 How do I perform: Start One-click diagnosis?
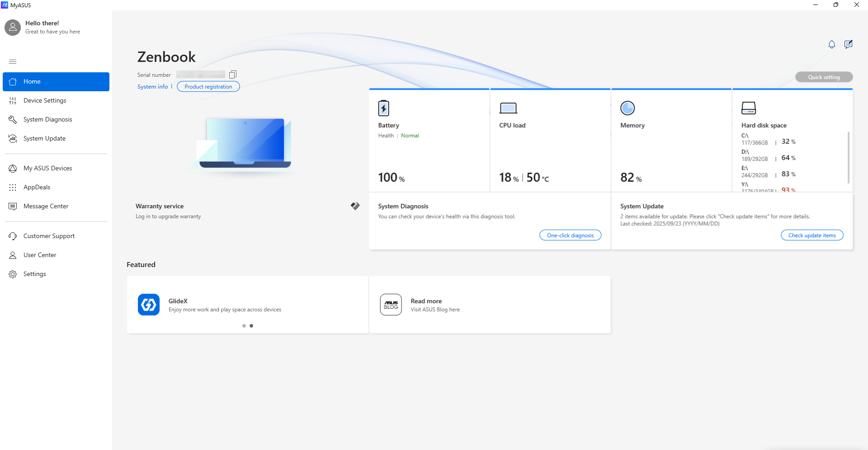570,235
